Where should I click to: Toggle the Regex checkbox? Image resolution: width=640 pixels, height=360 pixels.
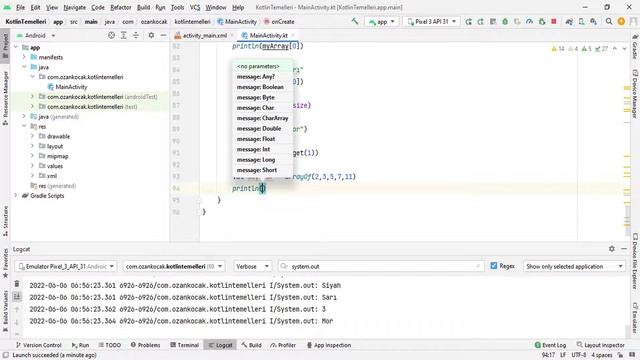493,266
